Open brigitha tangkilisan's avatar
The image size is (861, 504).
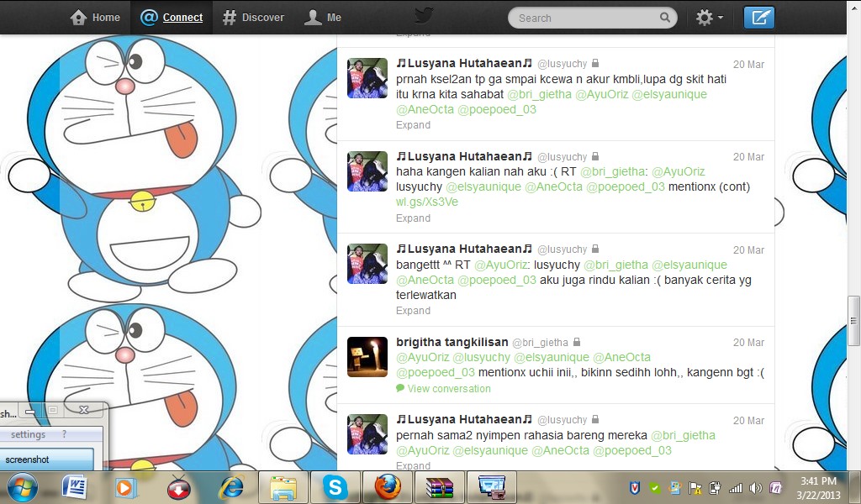(367, 357)
